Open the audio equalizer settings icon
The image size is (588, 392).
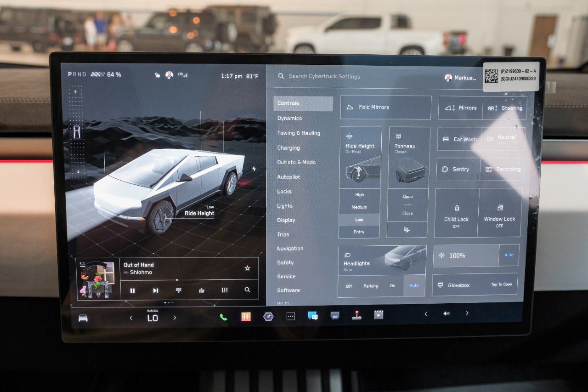224,290
